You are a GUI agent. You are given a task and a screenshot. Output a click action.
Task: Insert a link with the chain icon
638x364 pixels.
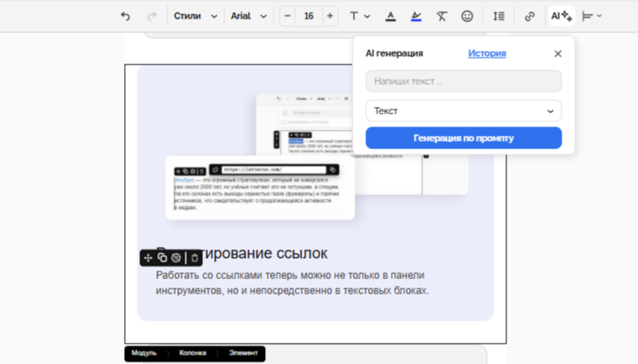pyautogui.click(x=529, y=16)
